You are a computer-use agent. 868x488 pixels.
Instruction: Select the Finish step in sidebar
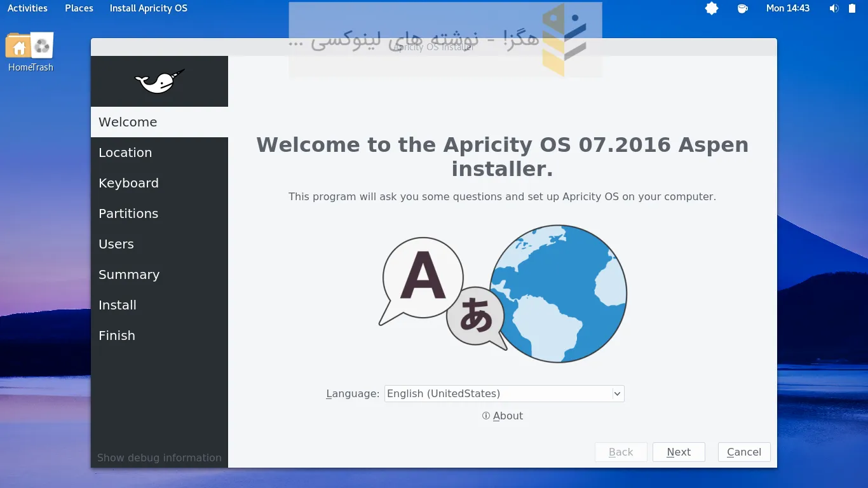[159, 335]
